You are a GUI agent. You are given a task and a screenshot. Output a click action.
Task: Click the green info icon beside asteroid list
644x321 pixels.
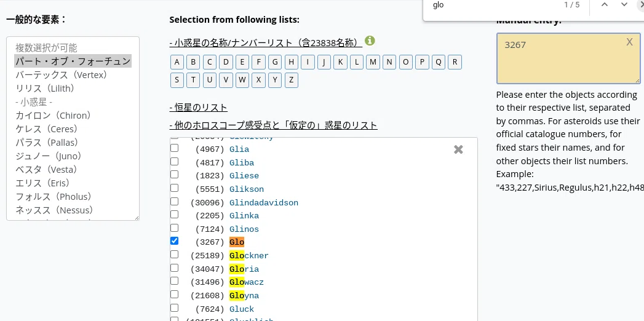pyautogui.click(x=370, y=41)
